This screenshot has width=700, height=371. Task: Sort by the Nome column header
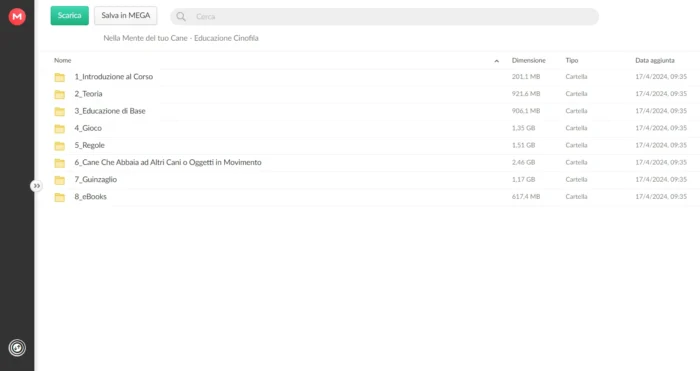[x=62, y=60]
